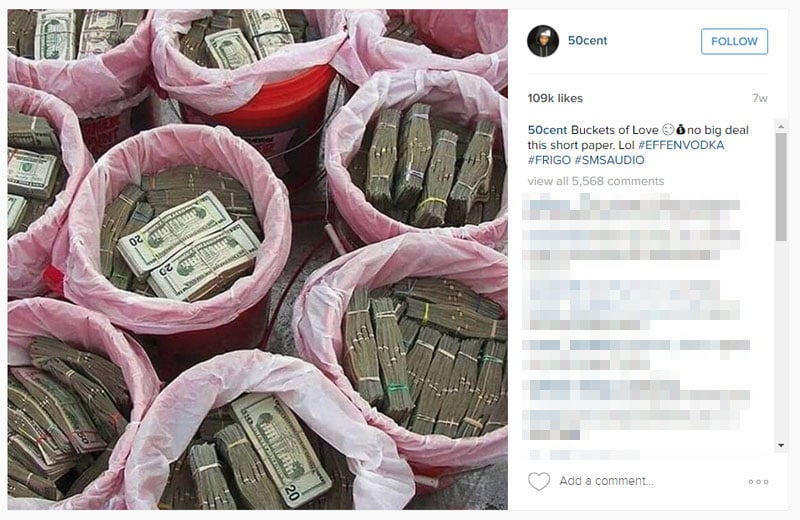Viewport: 800px width, 520px height.
Task: Open the three-dot more options menu
Action: click(x=758, y=482)
